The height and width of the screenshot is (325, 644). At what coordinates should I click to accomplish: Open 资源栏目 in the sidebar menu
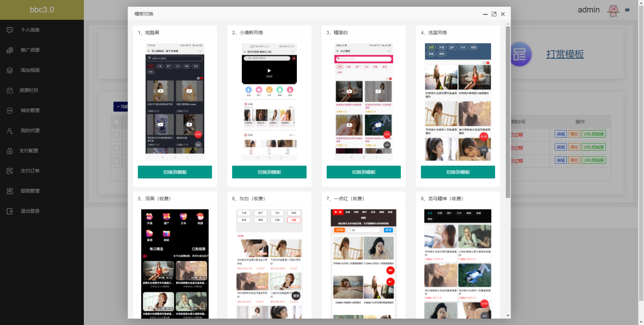coord(29,90)
